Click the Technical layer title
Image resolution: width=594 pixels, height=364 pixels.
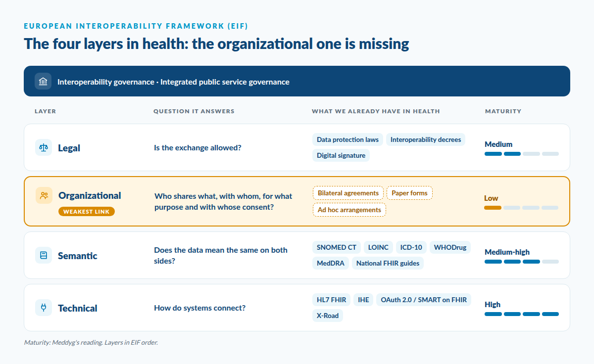tap(78, 308)
